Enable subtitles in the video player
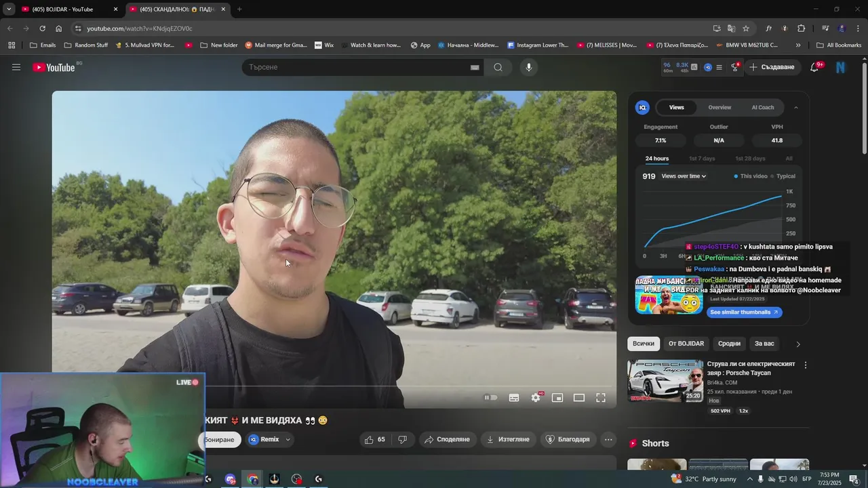 click(514, 398)
